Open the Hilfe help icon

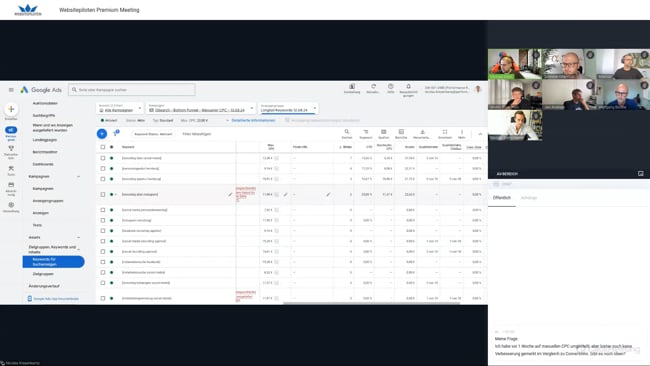390,88
